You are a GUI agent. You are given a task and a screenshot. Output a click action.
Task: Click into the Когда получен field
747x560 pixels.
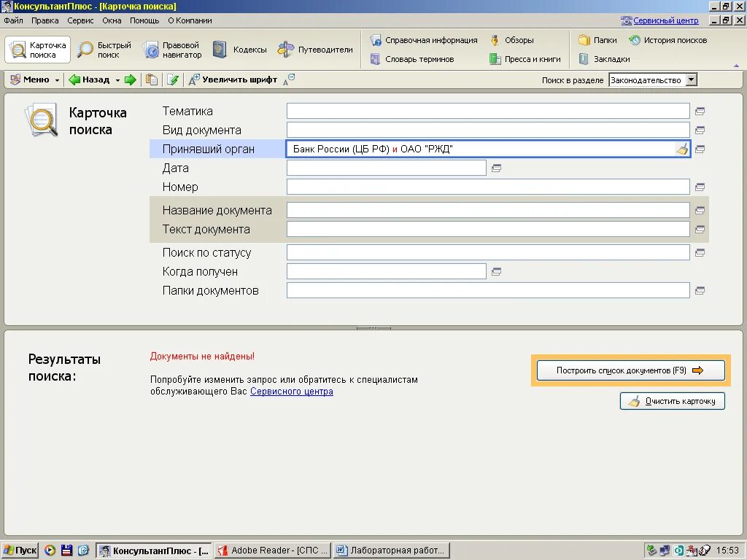(x=387, y=271)
